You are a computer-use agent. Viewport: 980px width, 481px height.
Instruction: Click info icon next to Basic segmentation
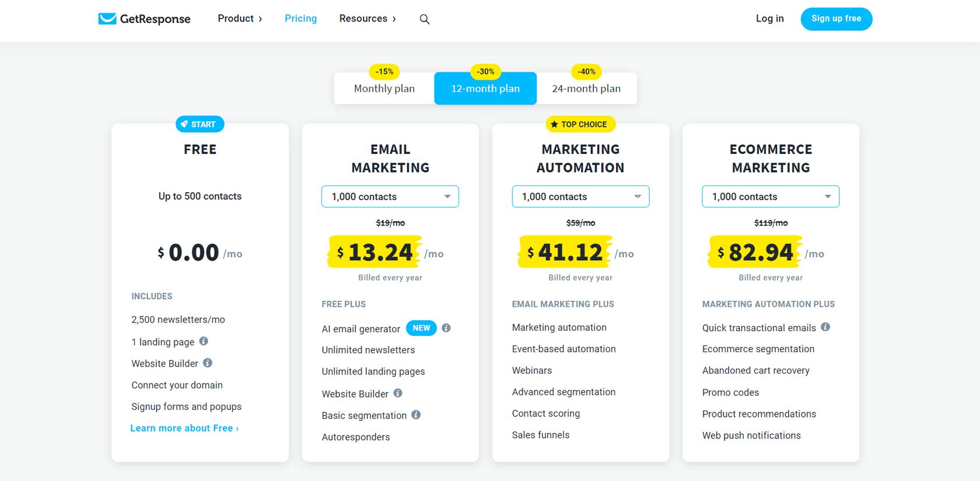(416, 415)
